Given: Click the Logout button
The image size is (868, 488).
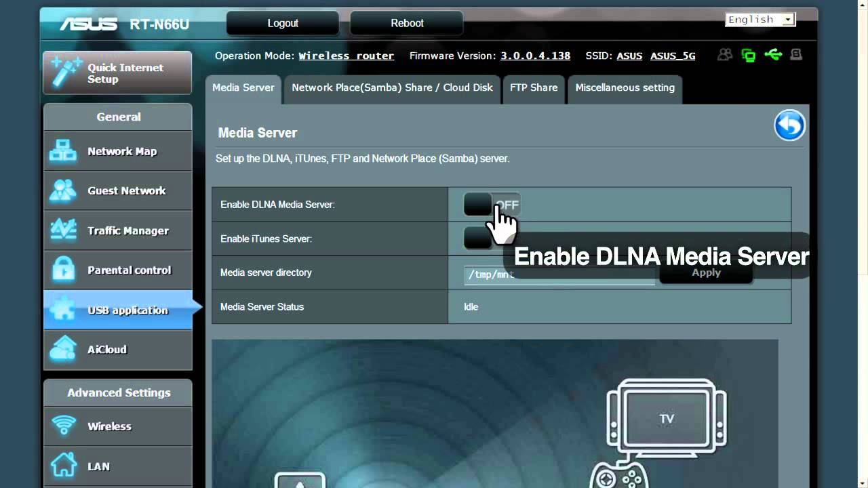Looking at the screenshot, I should (283, 23).
